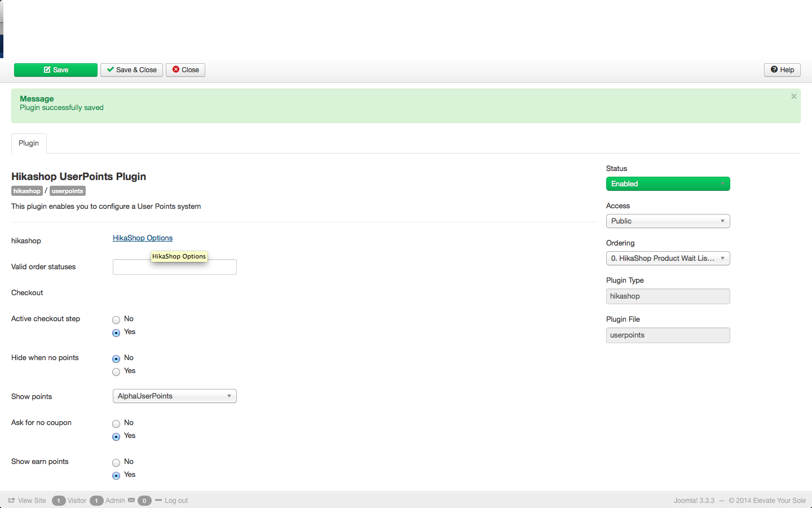Open the HikaShop Options link
This screenshot has height=508, width=812.
(x=143, y=238)
